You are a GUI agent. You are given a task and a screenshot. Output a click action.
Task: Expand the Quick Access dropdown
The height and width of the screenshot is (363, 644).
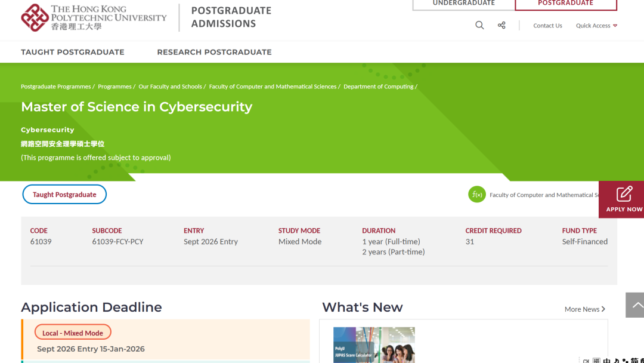pos(596,26)
